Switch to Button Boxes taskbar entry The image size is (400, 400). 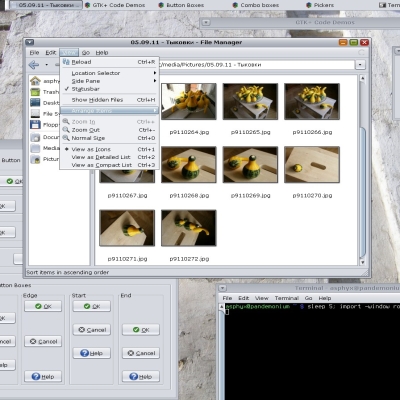coord(181,5)
